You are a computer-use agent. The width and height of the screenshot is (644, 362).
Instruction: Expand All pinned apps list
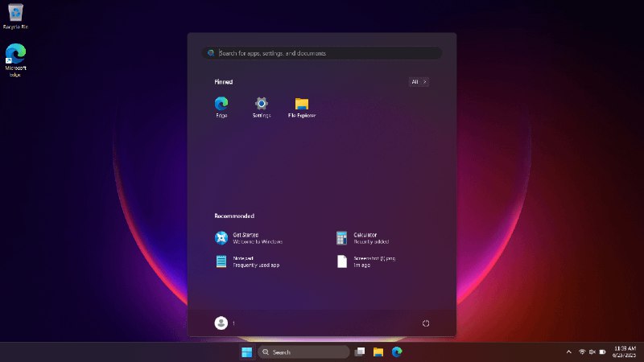(419, 82)
